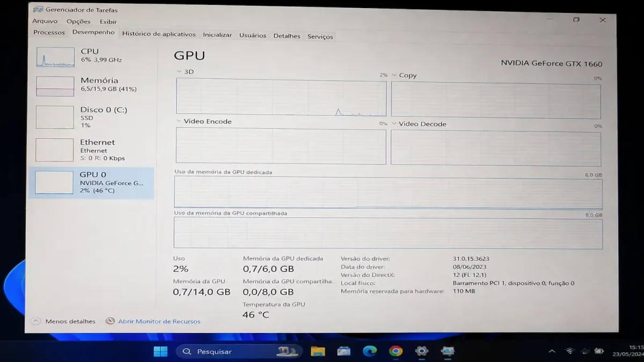Click the driver version 31.0.15.3623
The width and height of the screenshot is (644, 362).
pyautogui.click(x=471, y=258)
